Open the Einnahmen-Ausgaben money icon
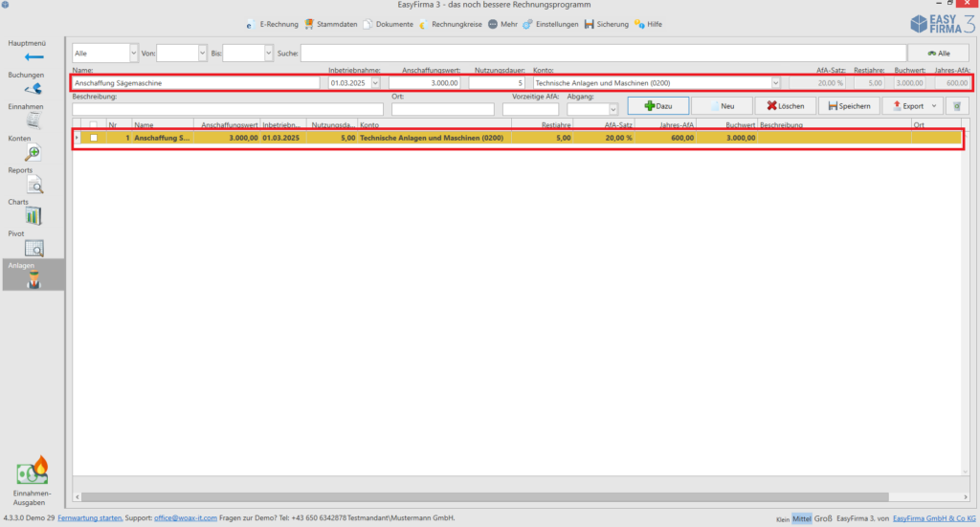Image resolution: width=980 pixels, height=527 pixels. (x=33, y=471)
